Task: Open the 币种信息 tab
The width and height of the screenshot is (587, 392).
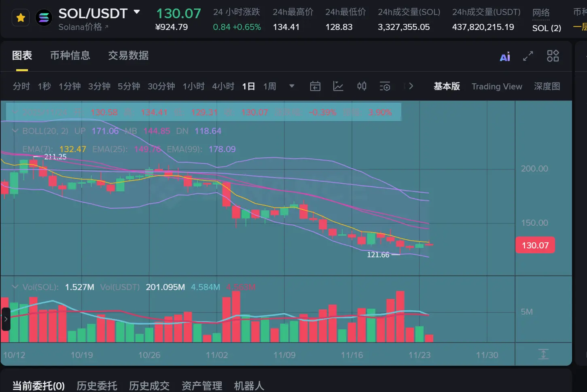Action: coord(70,55)
